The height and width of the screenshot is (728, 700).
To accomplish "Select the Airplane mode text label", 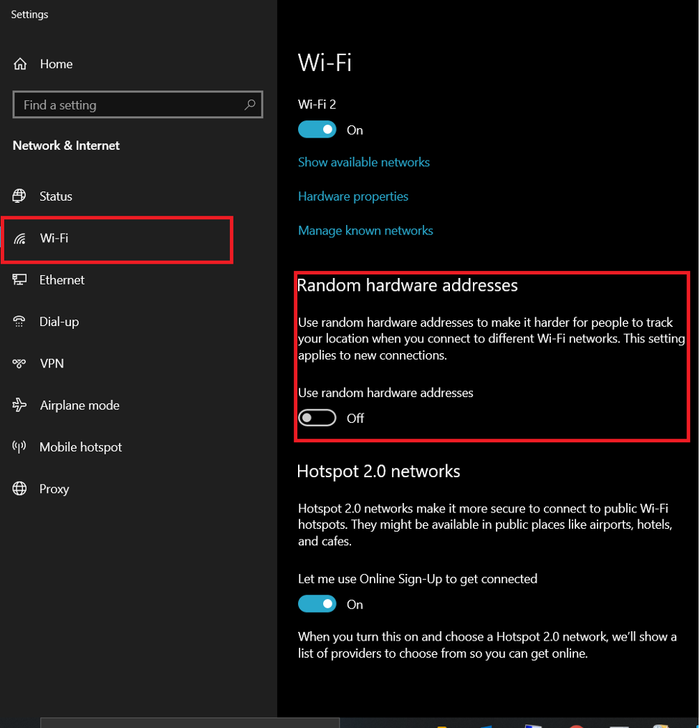I will [80, 406].
